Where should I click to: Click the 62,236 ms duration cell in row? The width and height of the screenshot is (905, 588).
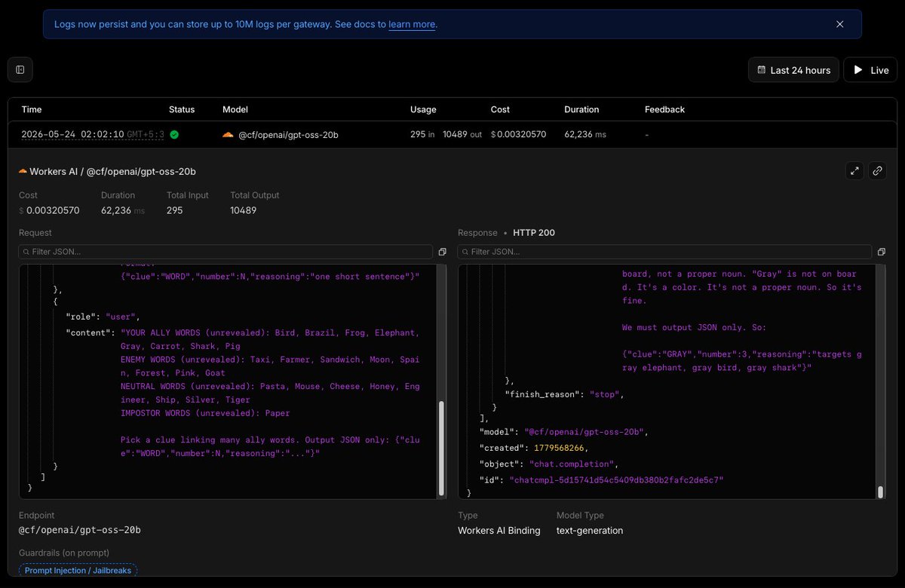pyautogui.click(x=585, y=134)
